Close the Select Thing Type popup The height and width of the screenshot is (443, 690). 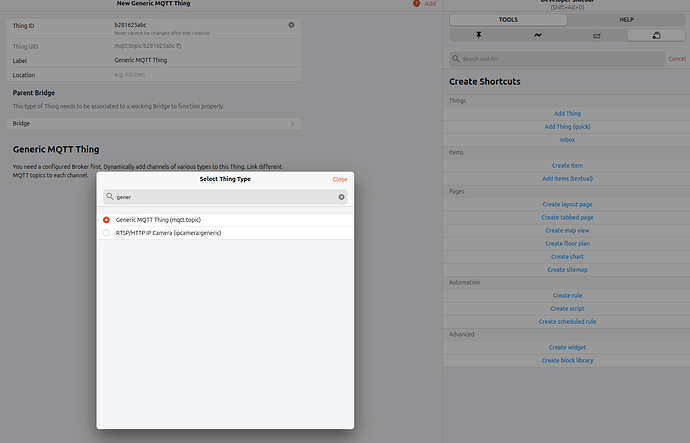coord(340,179)
